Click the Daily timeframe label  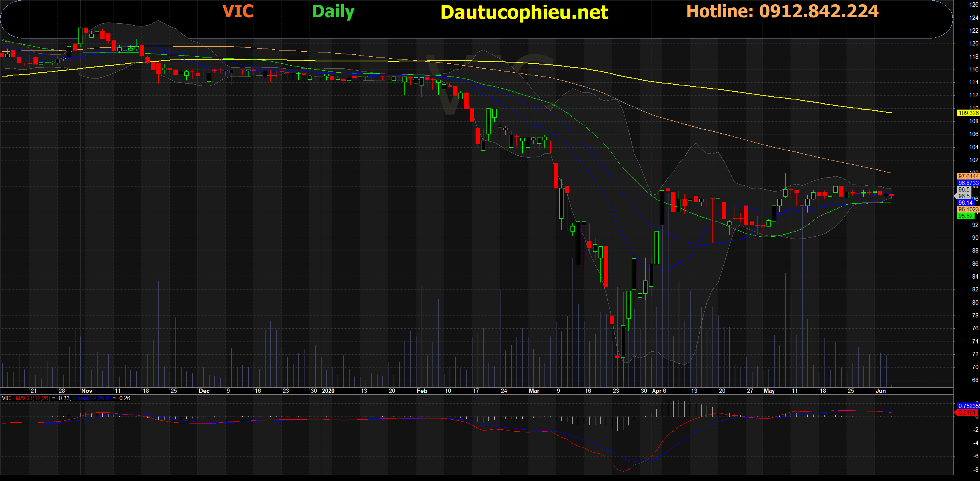pyautogui.click(x=333, y=12)
